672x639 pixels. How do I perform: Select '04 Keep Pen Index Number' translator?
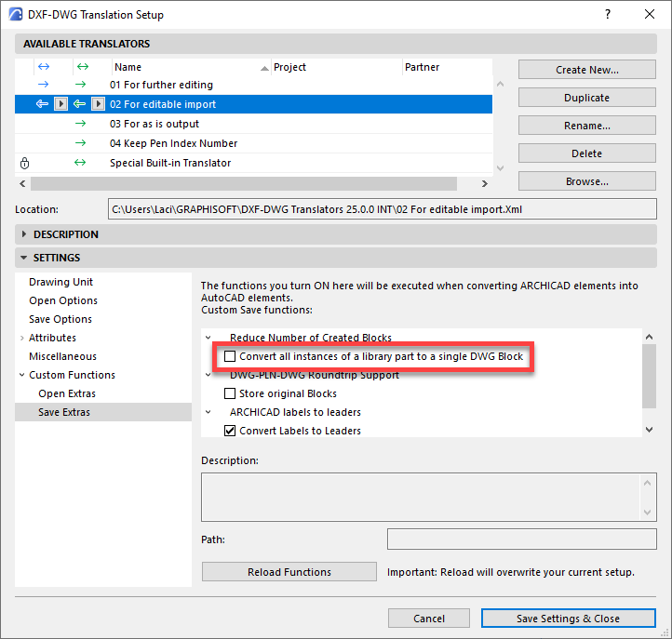point(253,143)
